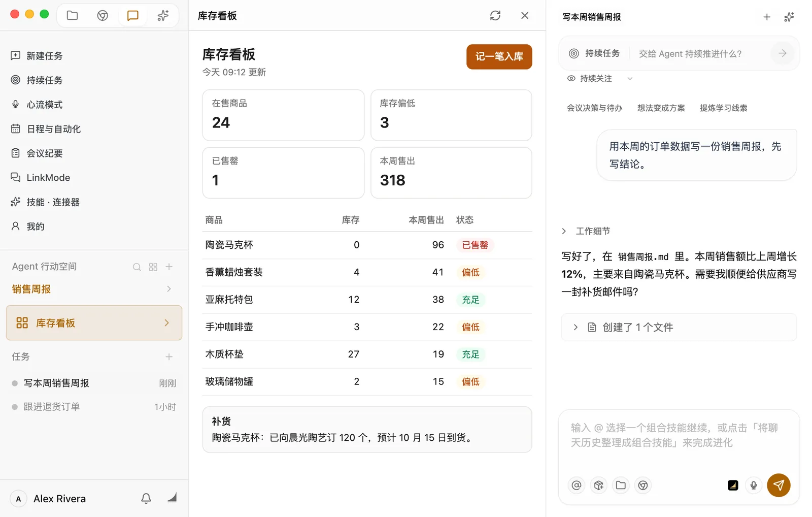812x517 pixels.
Task: Open task 写本周销售周报
Action: click(94, 383)
